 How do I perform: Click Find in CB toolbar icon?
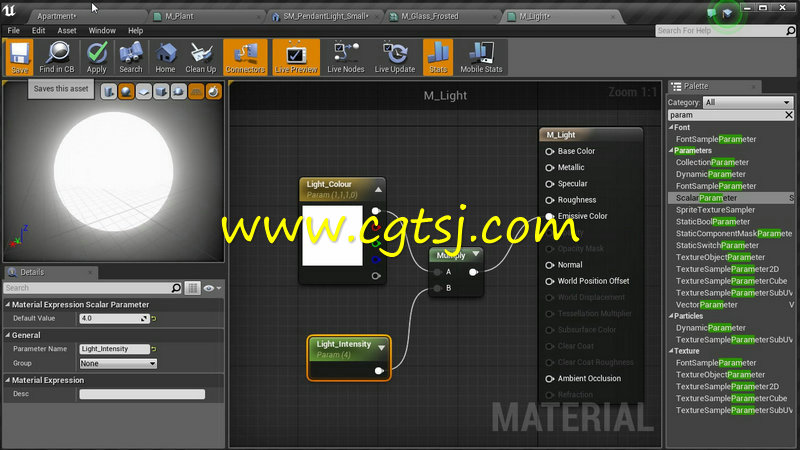click(57, 57)
